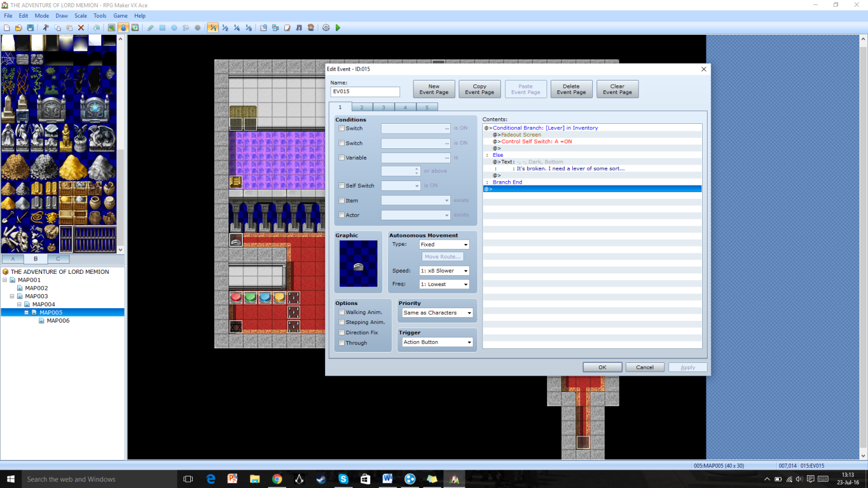Create a new project from toolbar
Image resolution: width=868 pixels, height=488 pixels.
(x=7, y=27)
